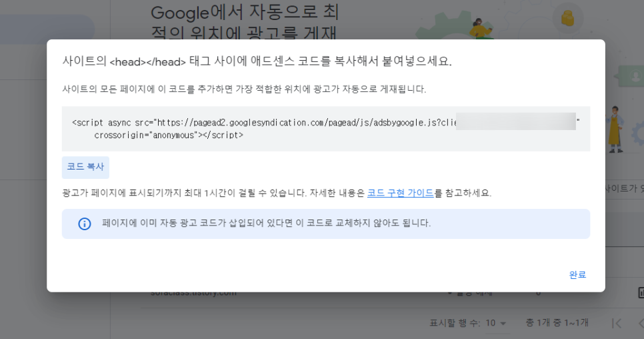Click the blue info icon in notice
The image size is (644, 339).
pyautogui.click(x=85, y=224)
